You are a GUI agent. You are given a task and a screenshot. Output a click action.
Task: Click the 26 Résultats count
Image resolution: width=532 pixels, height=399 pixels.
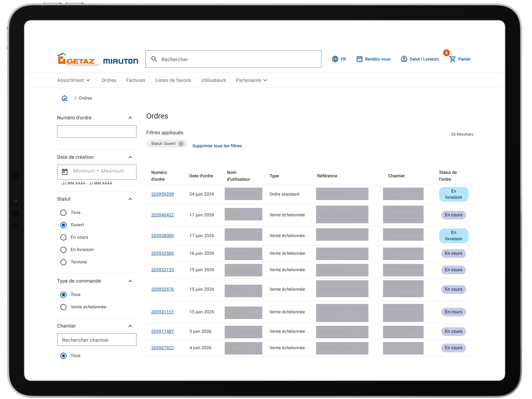pos(462,134)
